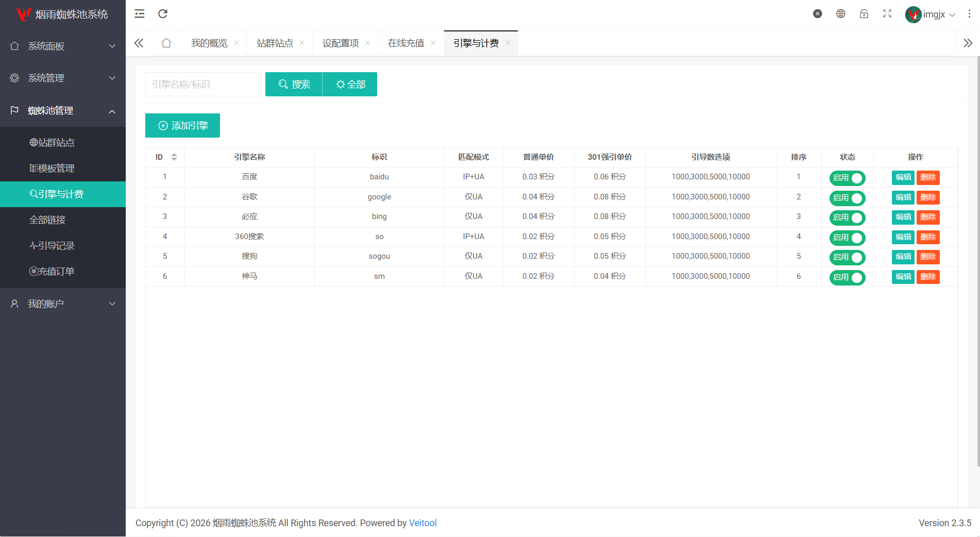980x537 pixels.
Task: Close the 我的概览 tab
Action: click(x=236, y=43)
